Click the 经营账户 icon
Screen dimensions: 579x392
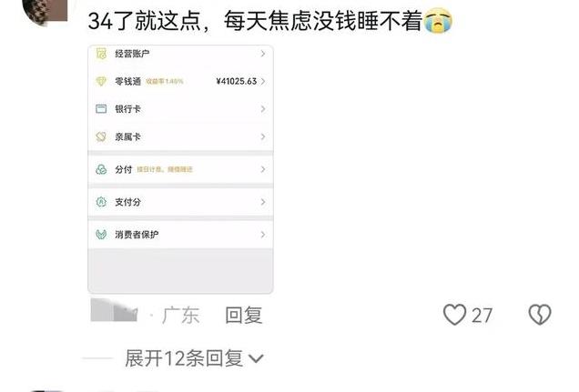pyautogui.click(x=101, y=54)
